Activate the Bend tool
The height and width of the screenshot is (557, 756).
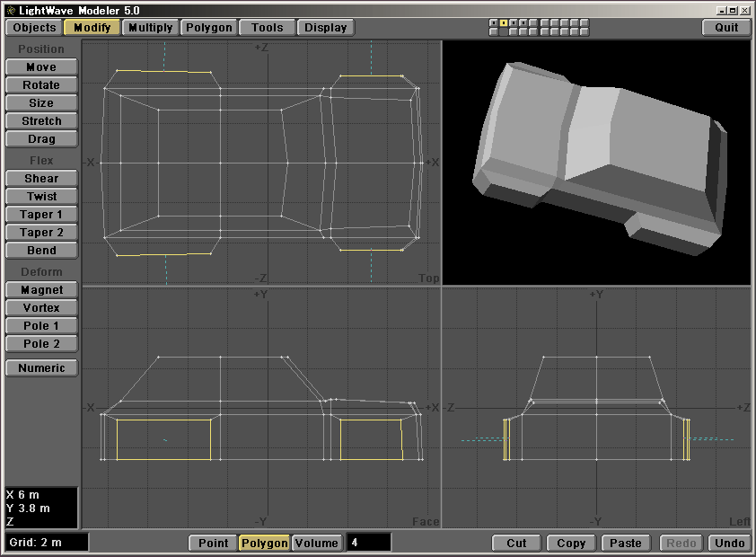(x=41, y=251)
